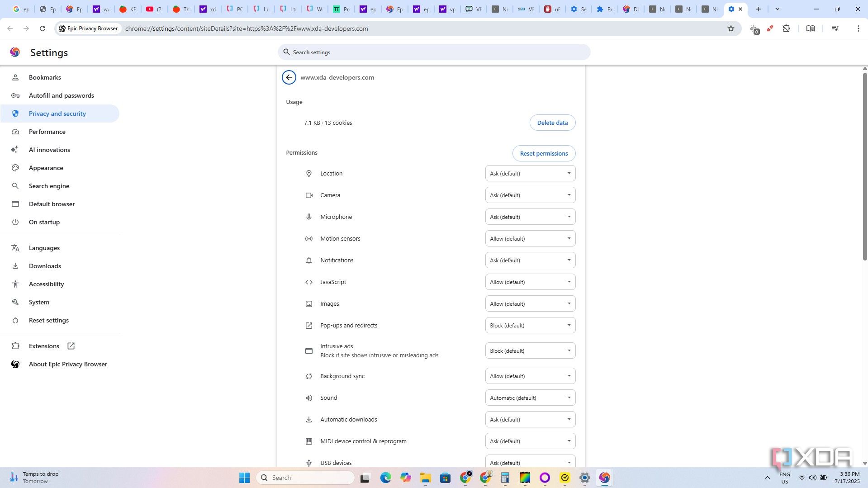Click the page vertical scrollbar
This screenshot has height=488, width=868.
(x=865, y=167)
